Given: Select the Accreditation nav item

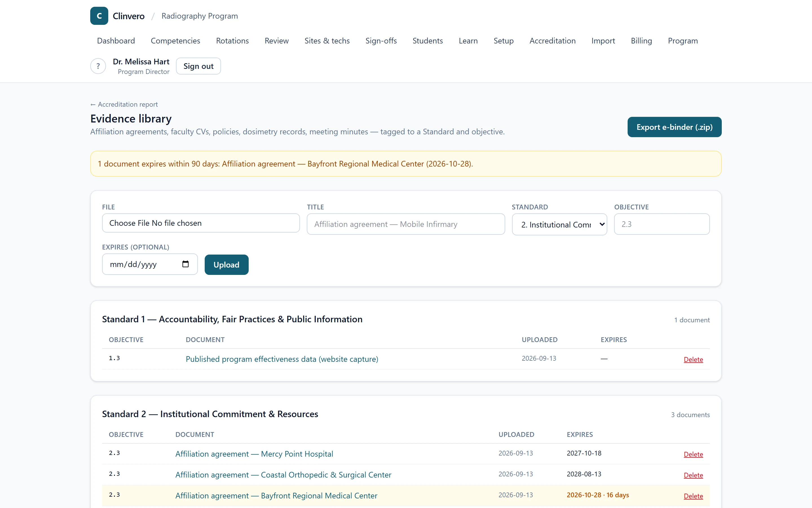Looking at the screenshot, I should pos(552,41).
